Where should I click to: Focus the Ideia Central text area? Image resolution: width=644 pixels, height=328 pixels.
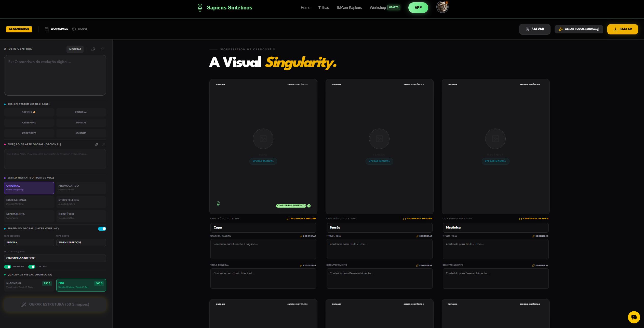click(55, 75)
